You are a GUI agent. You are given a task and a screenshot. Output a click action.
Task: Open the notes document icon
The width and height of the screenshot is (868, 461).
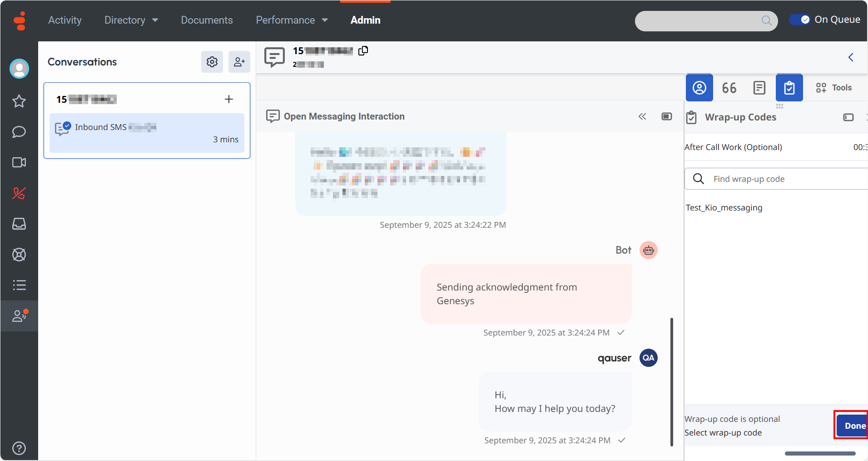coord(759,88)
